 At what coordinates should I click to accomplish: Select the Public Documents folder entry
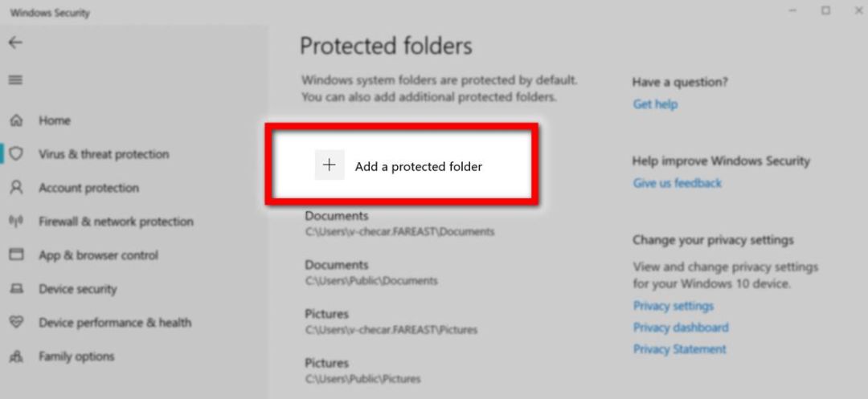click(x=371, y=272)
